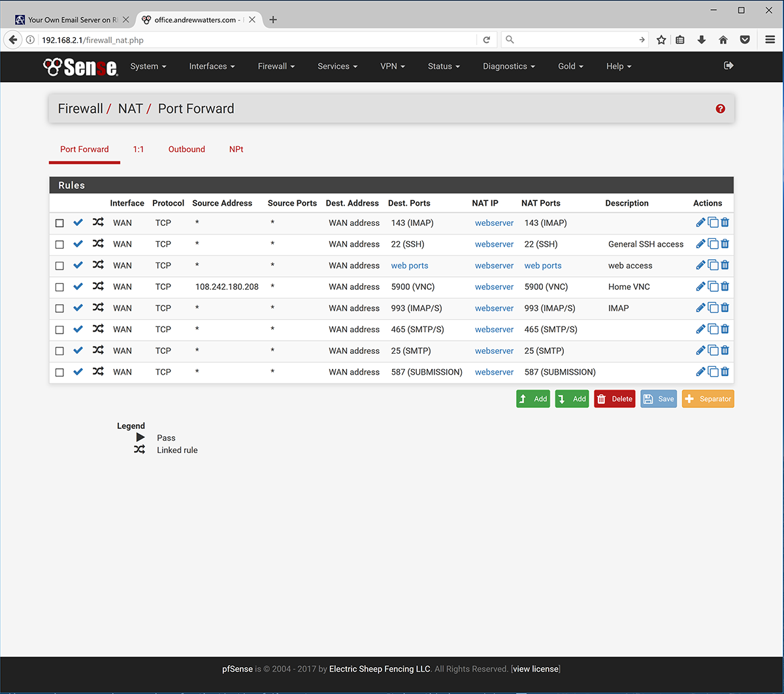The height and width of the screenshot is (694, 784).
Task: Show the Diagnostics dropdown menu
Action: coord(509,66)
